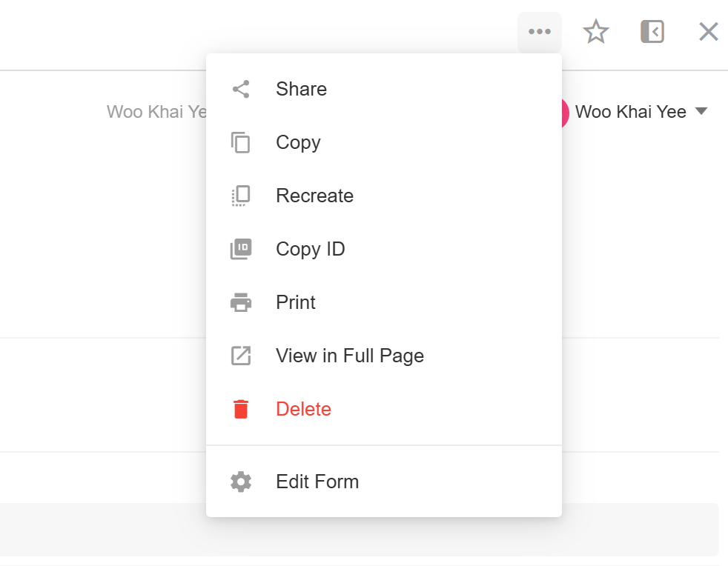This screenshot has height=566, width=728.
Task: Click the printer icon
Action: coord(241,303)
